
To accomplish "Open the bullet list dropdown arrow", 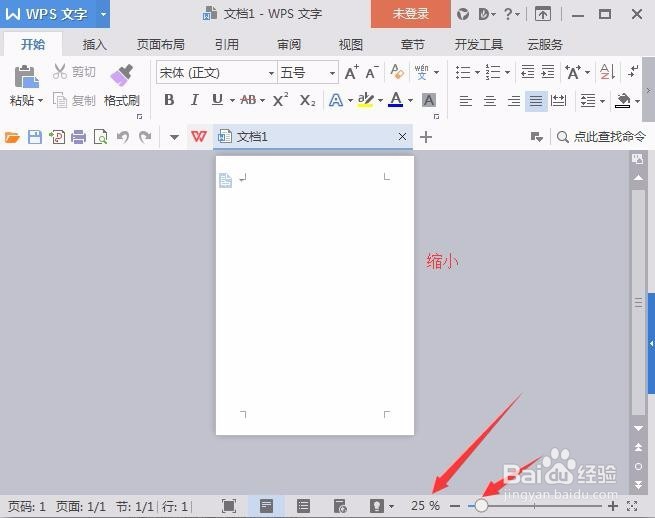I will coord(477,72).
